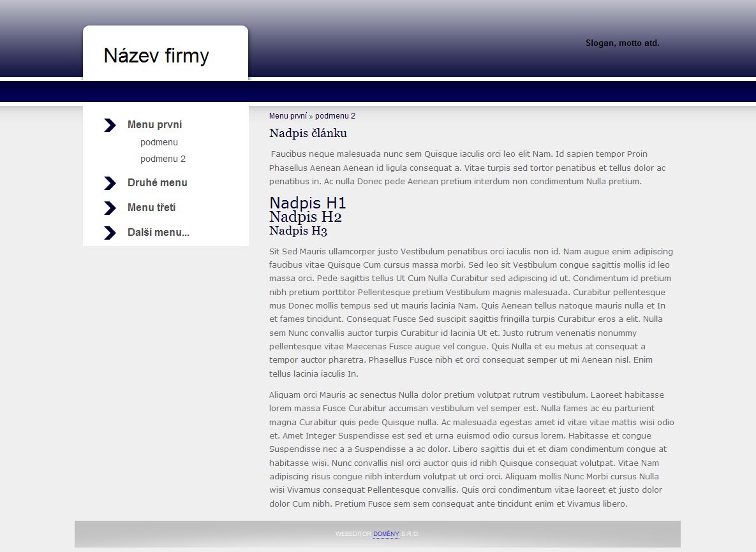Open the Druhé menu sidebar item

click(x=157, y=182)
